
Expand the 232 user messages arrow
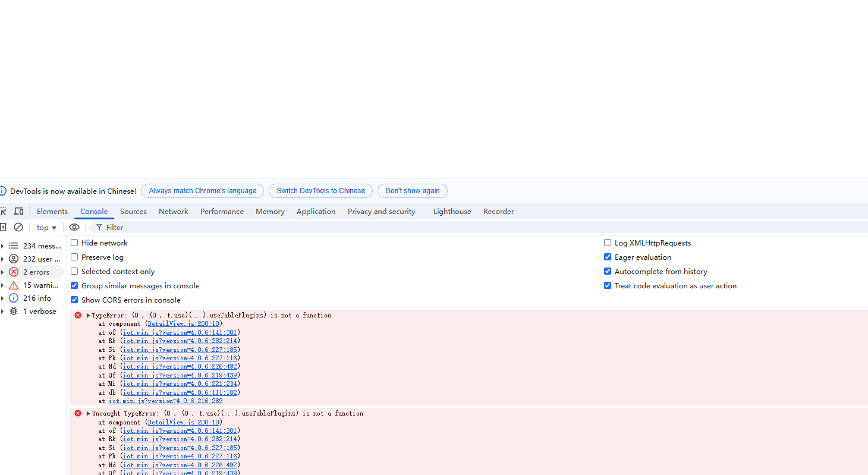[x=2, y=259]
